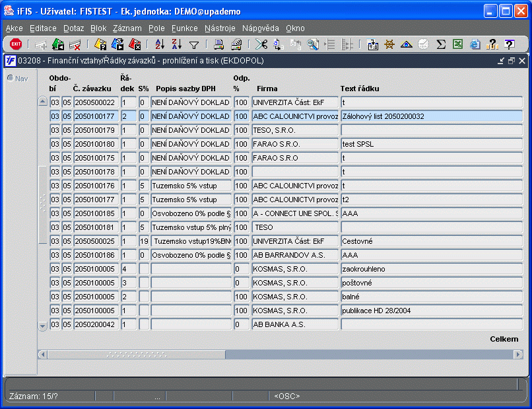This screenshot has height=409, width=532.
Task: Click the scissors cut icon
Action: 261,44
